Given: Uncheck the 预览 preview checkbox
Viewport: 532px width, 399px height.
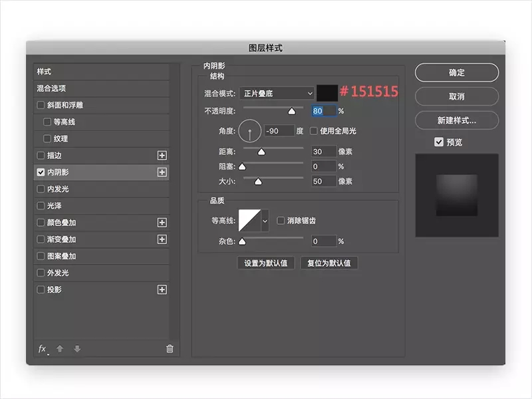Looking at the screenshot, I should click(x=439, y=142).
